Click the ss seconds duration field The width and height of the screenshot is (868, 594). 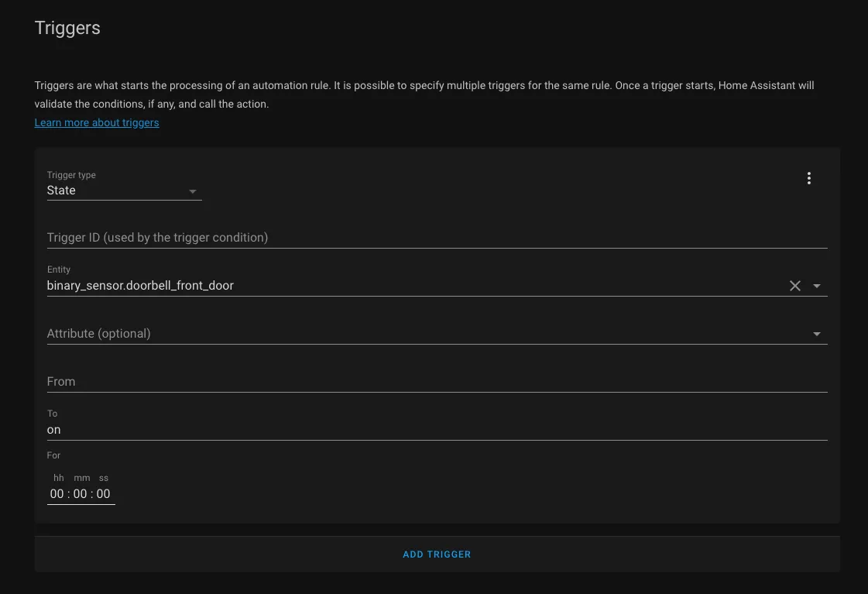103,493
